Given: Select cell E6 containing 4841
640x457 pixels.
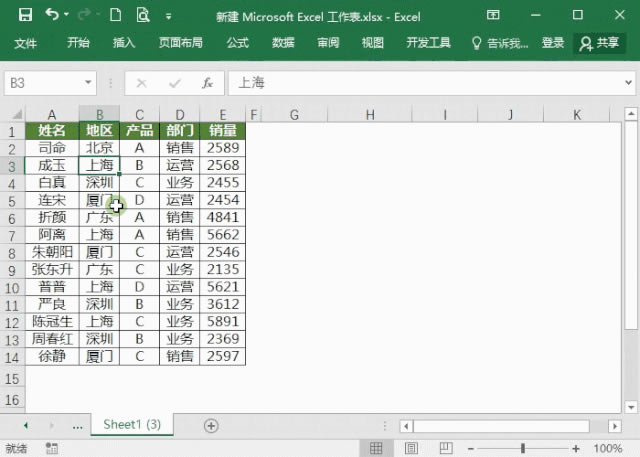Looking at the screenshot, I should [x=222, y=217].
